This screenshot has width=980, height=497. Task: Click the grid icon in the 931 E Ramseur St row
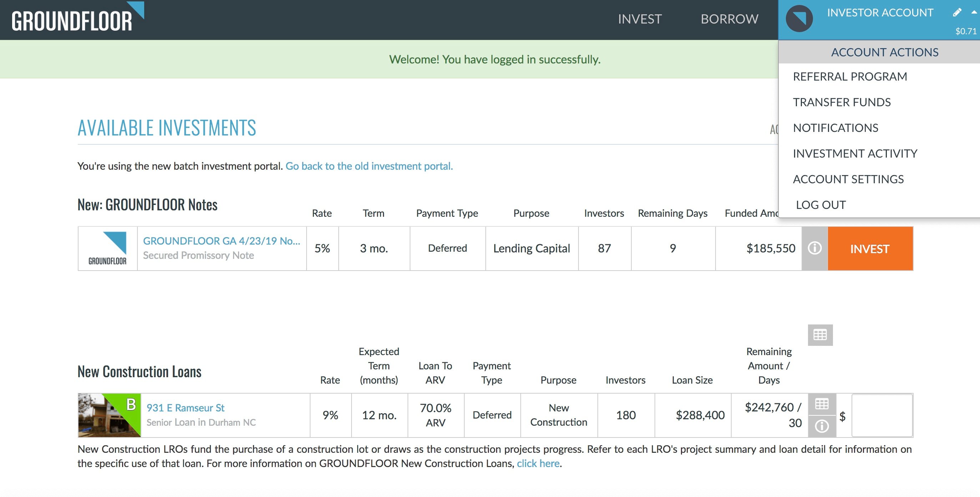pyautogui.click(x=822, y=404)
